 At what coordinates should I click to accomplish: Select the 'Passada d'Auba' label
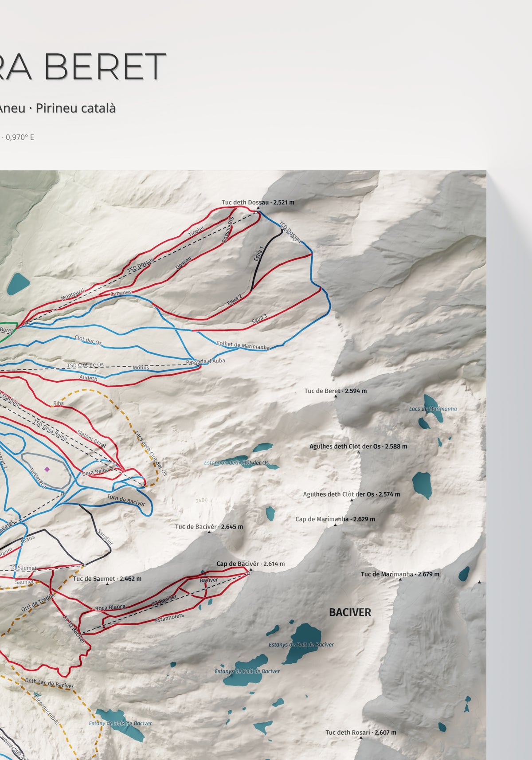pyautogui.click(x=205, y=361)
